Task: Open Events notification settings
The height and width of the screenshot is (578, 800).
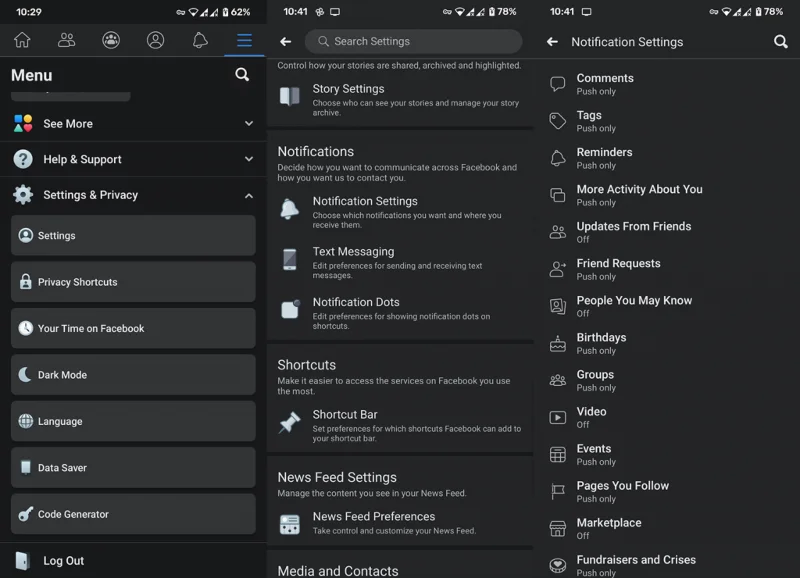Action: (666, 454)
